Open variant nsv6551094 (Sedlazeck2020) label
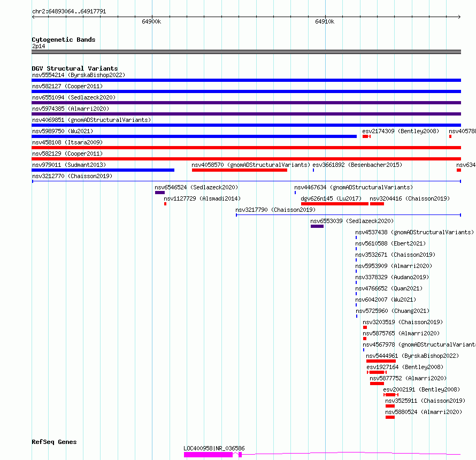 coord(74,97)
